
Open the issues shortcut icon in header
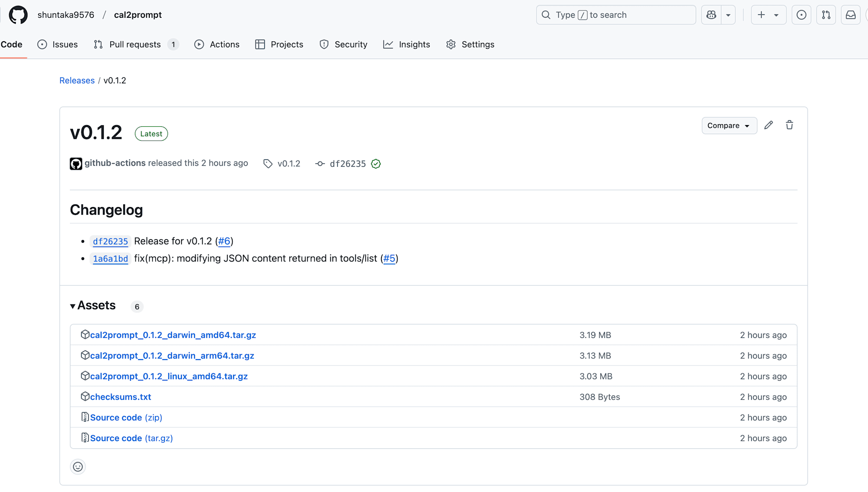tap(802, 15)
